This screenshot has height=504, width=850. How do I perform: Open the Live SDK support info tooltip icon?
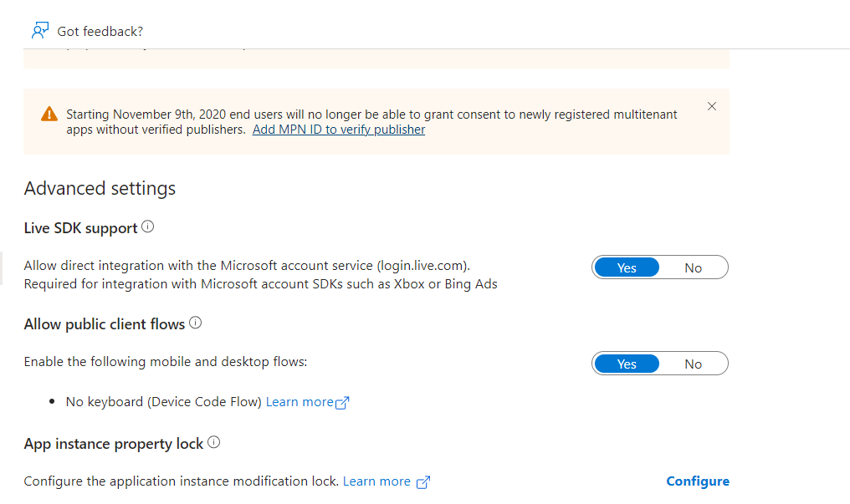pos(148,224)
